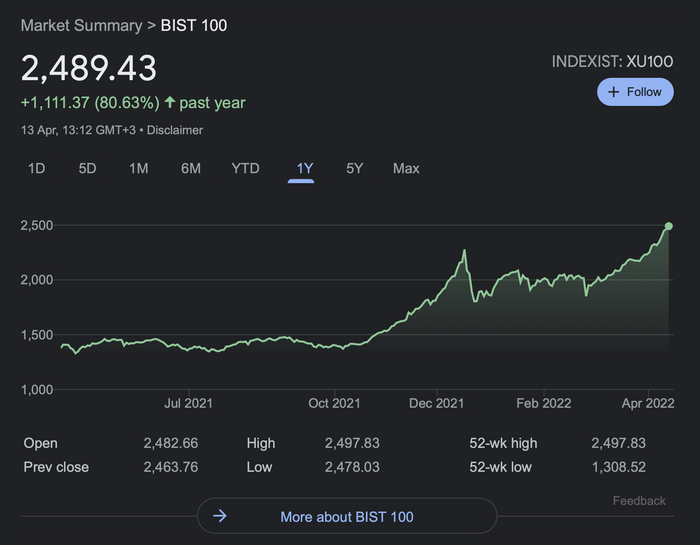Click the 2,489.43 index price

89,68
